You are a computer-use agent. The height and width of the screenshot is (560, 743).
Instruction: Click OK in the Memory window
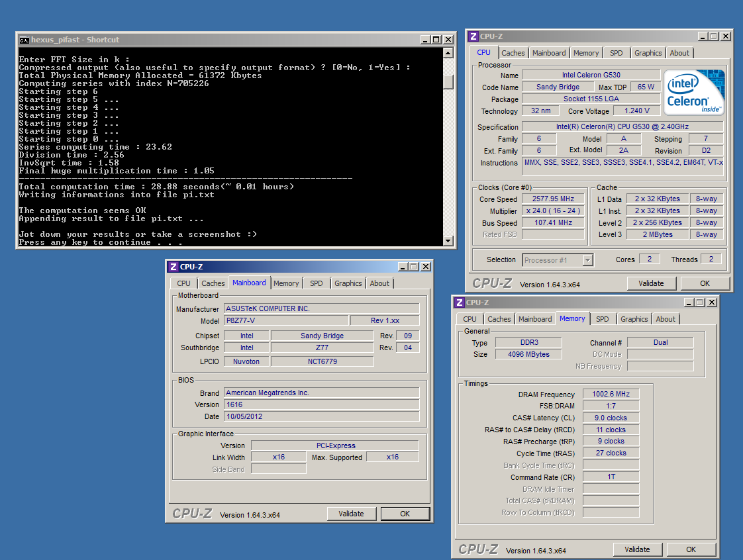click(x=691, y=549)
